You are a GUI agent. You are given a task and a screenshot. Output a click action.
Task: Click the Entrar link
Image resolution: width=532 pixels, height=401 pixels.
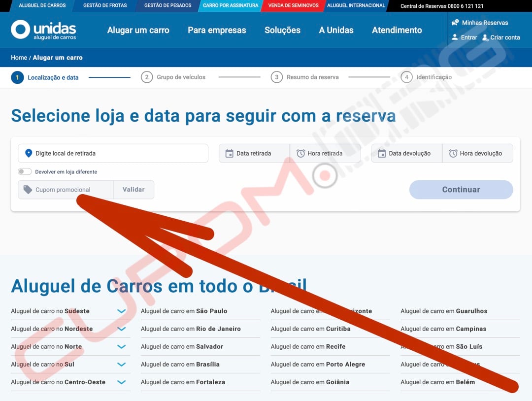pos(469,37)
